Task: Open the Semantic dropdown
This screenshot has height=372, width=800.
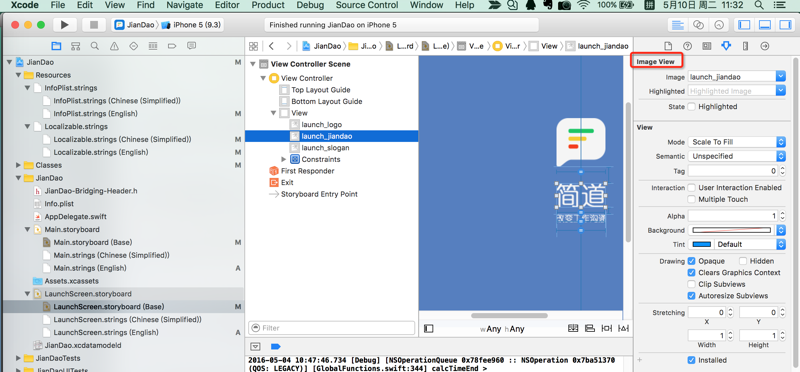Action: coord(736,156)
